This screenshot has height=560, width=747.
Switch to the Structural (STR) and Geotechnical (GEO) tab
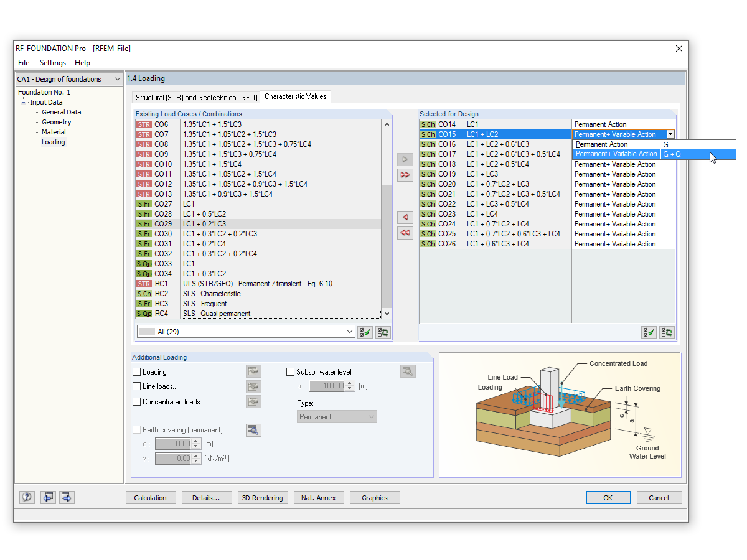(196, 97)
